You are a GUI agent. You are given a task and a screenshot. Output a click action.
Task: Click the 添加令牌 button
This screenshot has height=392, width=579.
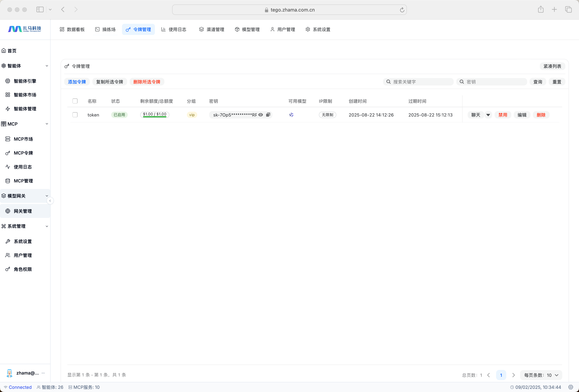click(77, 82)
